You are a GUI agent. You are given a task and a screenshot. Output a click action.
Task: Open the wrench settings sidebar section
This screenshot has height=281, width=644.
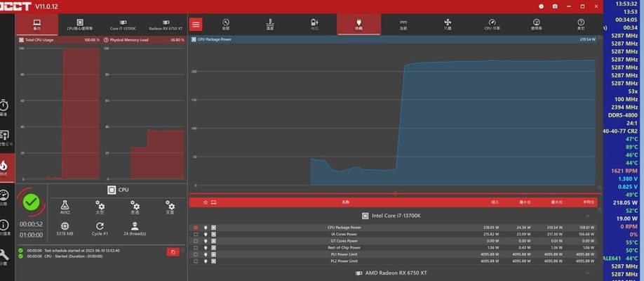(4, 256)
